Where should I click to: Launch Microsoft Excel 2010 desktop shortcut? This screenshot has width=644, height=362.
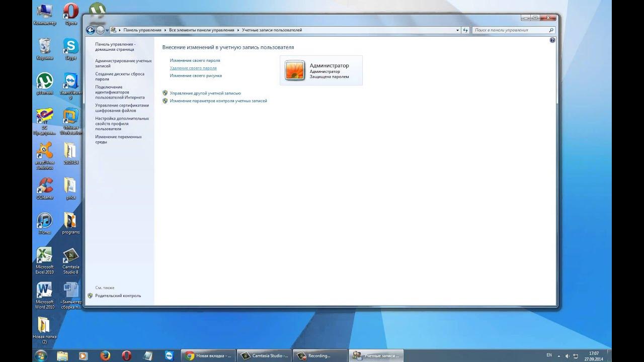[44, 261]
